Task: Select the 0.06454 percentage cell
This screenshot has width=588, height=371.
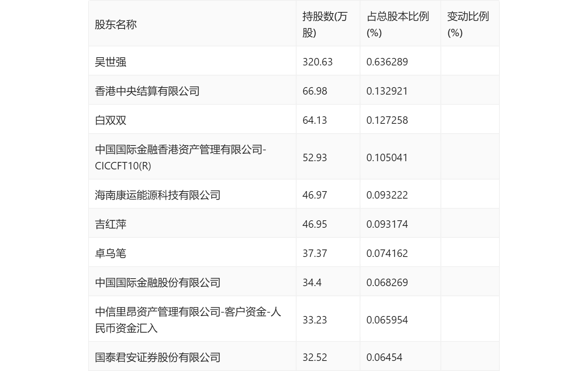Action: (x=384, y=357)
